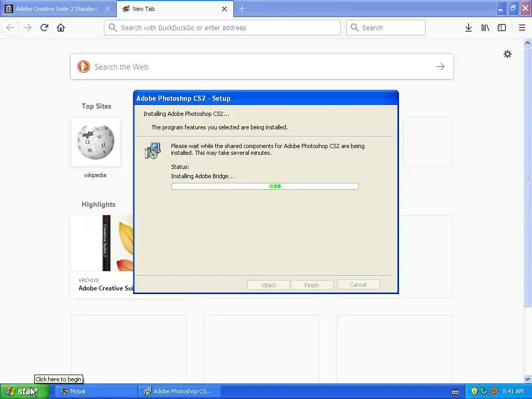Open new tab settings gear
The image size is (532, 399).
click(508, 54)
